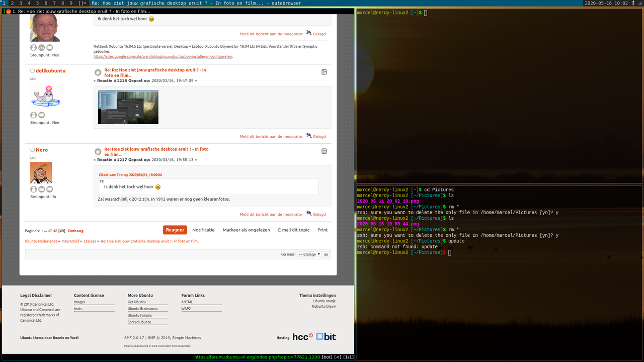644x362 pixels.
Task: Click 'E-mail dit topic'
Action: pos(294,230)
